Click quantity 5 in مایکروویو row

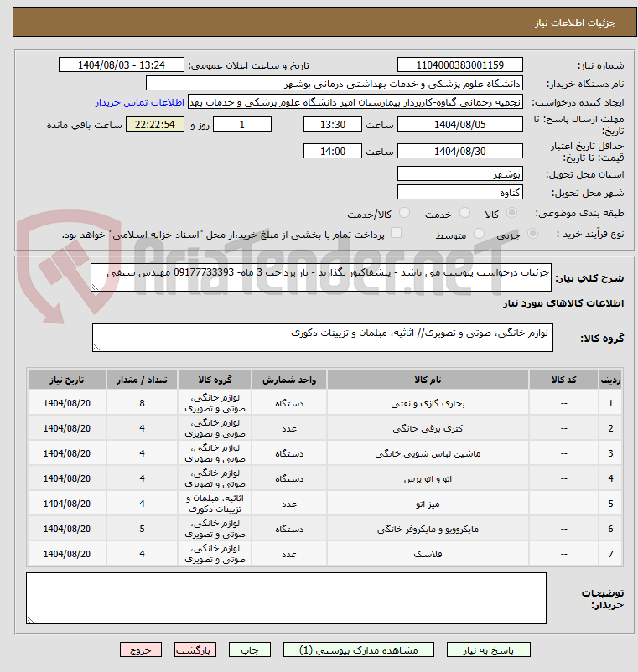[142, 529]
